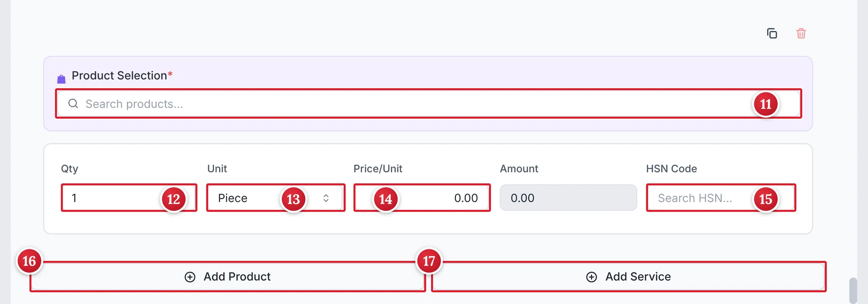Focus the Search products field
The height and width of the screenshot is (304, 868).
pos(428,104)
